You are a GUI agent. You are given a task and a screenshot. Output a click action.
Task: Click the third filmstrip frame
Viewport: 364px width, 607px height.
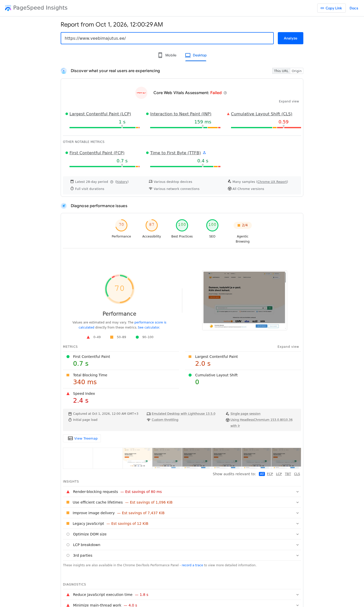138,458
